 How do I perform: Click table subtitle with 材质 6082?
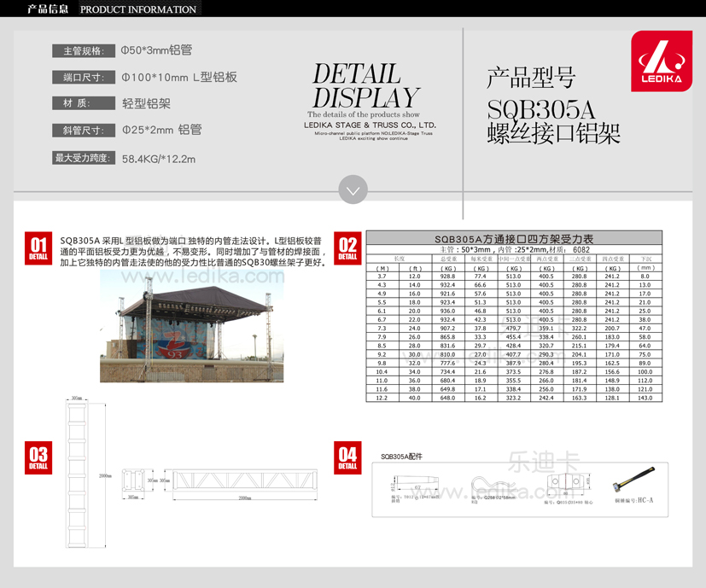515,249
